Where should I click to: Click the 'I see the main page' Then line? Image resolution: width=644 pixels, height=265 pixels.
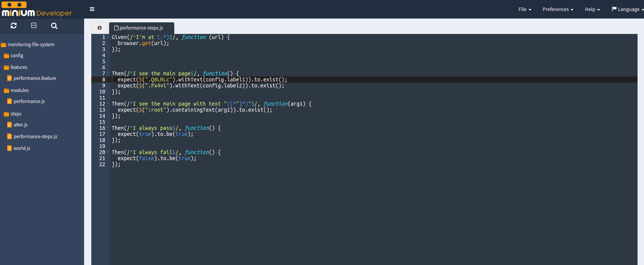point(175,73)
